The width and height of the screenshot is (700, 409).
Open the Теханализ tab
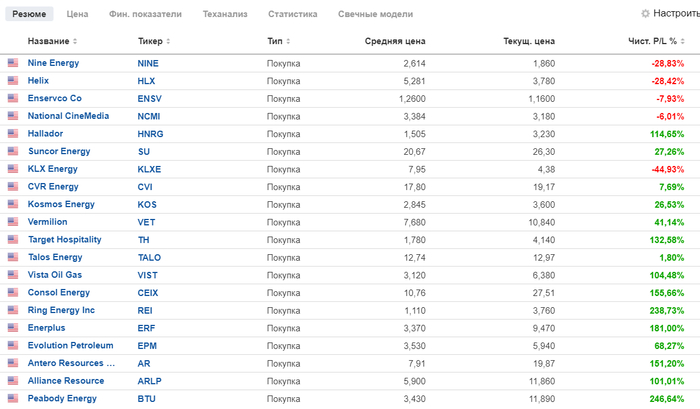coord(225,15)
